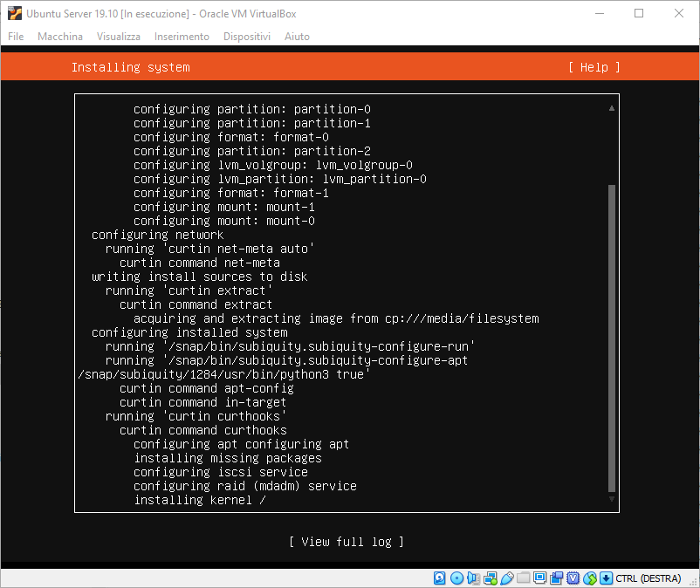This screenshot has height=588, width=700.
Task: Click the 'configuring network' log line
Action: 158,235
